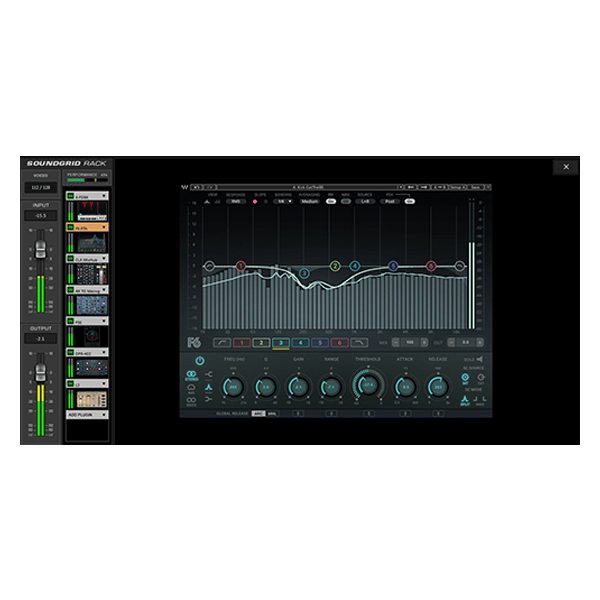Open fourth rack slot dropdown arrow

(104, 290)
